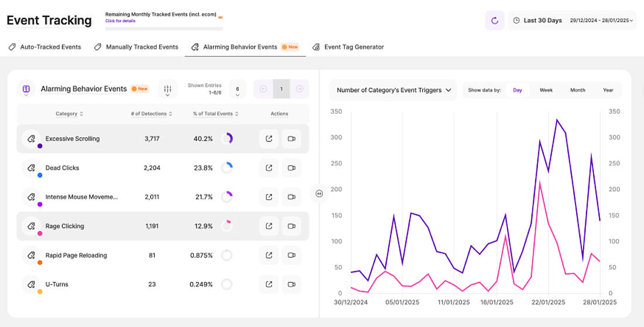Click the clock icon in date range picker
The image size is (644, 327).
tap(516, 21)
